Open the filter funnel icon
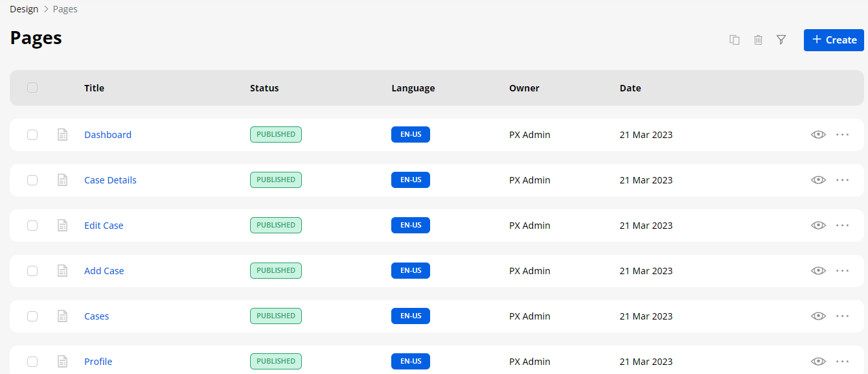Screen dimensions: 868x374 [x=781, y=40]
